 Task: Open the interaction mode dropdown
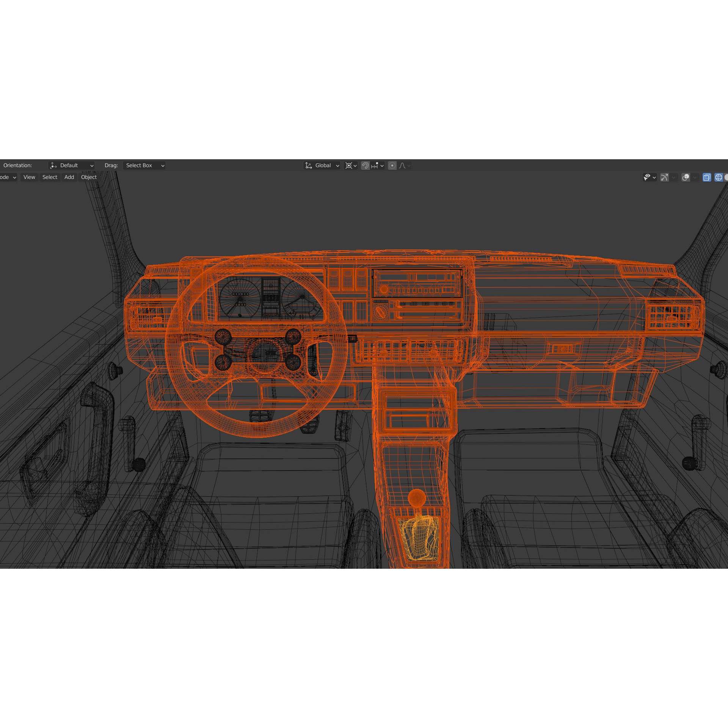(8, 177)
